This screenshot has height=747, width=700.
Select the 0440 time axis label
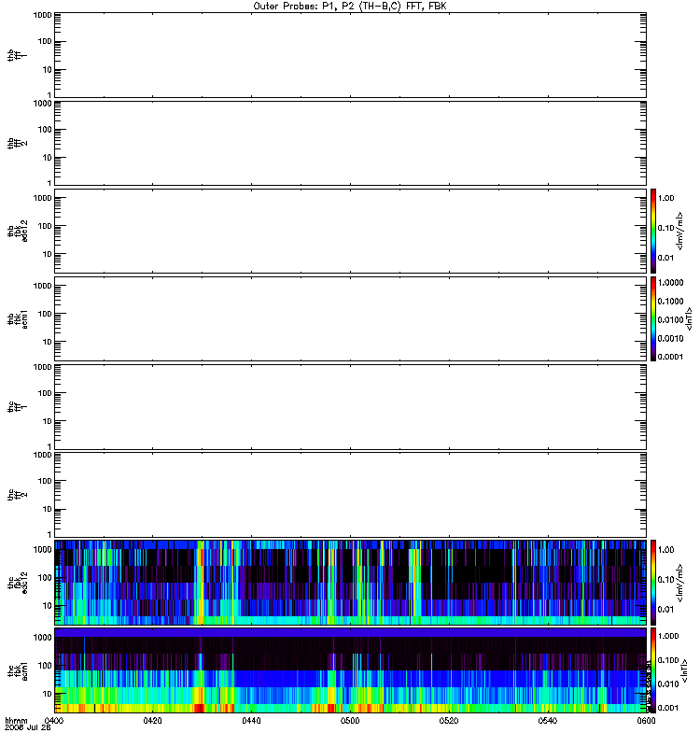(251, 720)
